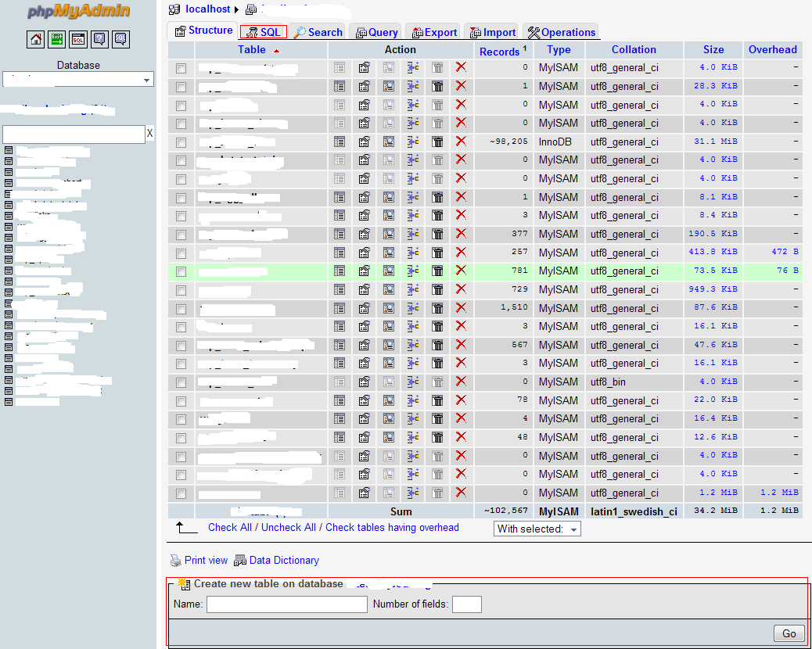Expand the Database dropdown in the sidebar

(x=78, y=80)
